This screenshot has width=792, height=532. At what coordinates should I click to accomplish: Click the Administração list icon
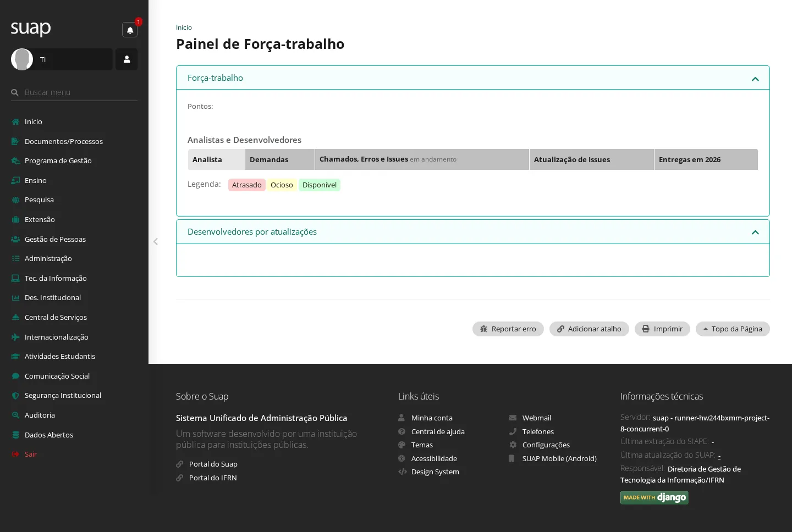tap(15, 258)
